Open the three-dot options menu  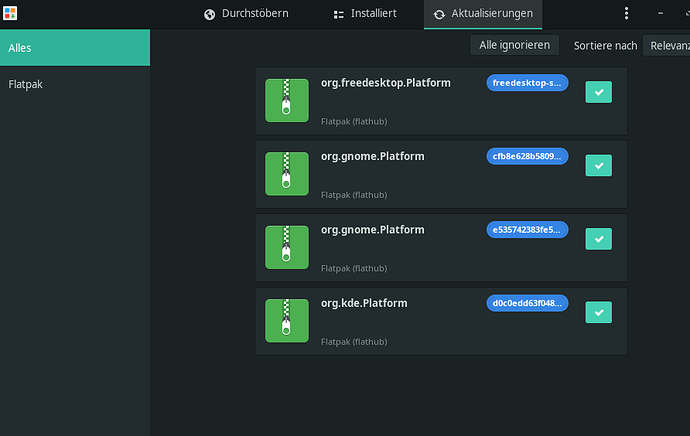click(626, 14)
